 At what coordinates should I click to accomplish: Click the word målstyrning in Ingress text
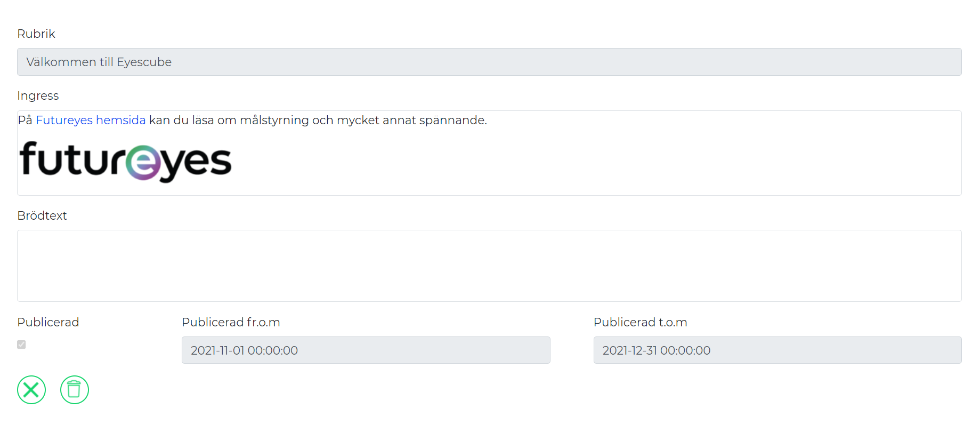tap(274, 121)
